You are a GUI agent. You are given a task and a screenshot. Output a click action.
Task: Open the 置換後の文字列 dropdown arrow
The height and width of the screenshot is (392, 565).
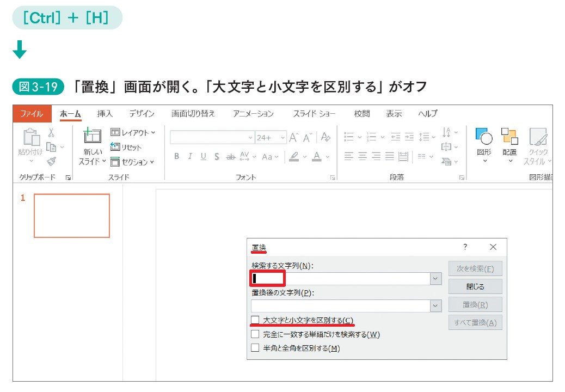coord(435,306)
